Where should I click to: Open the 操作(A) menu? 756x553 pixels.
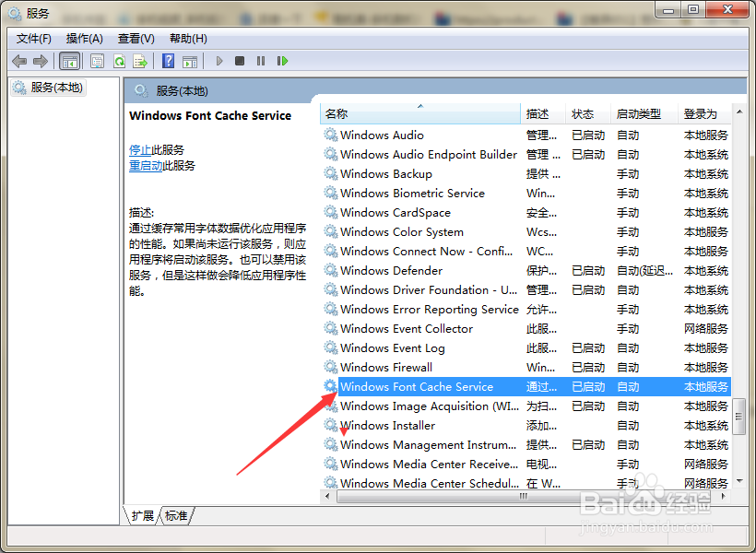coord(85,39)
